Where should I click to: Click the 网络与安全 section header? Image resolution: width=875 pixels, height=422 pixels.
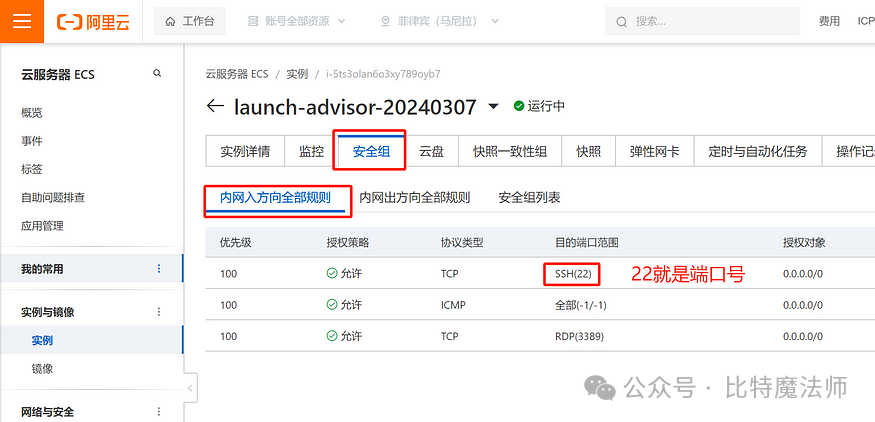point(47,412)
